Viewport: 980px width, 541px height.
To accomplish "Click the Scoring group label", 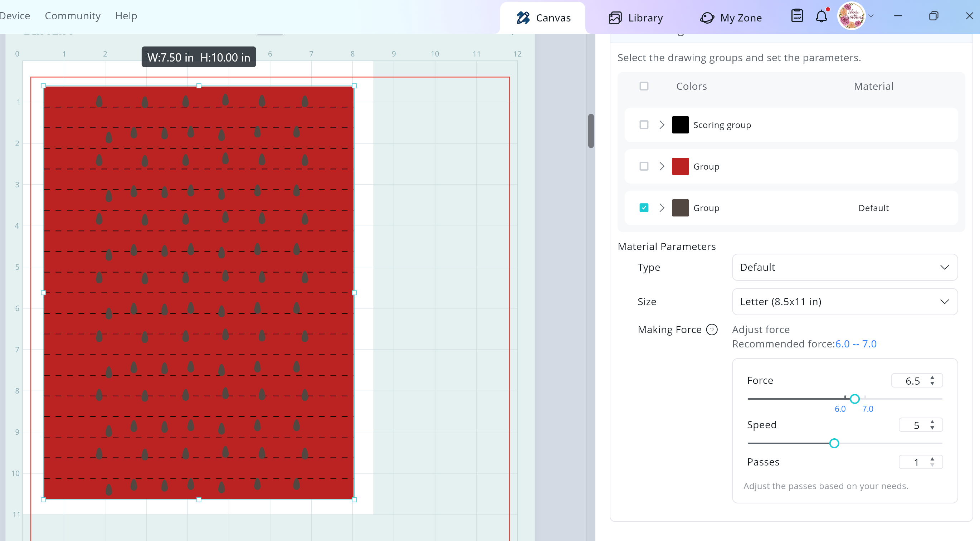I will pos(722,125).
